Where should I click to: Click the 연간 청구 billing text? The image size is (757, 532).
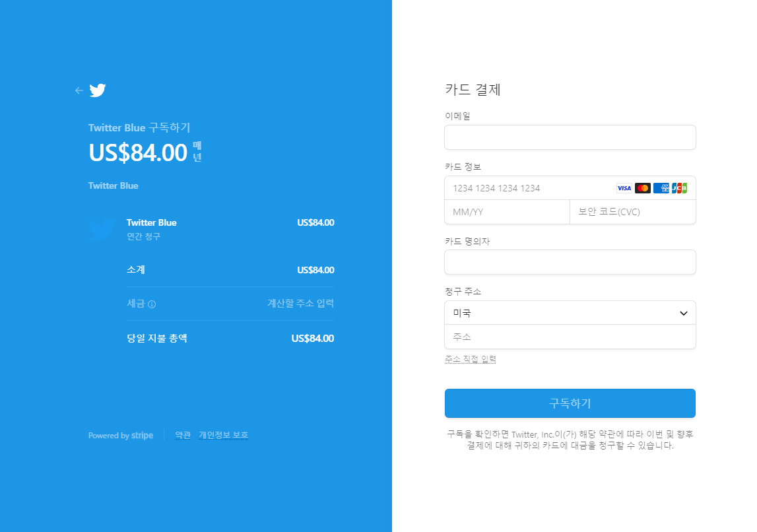pos(143,236)
